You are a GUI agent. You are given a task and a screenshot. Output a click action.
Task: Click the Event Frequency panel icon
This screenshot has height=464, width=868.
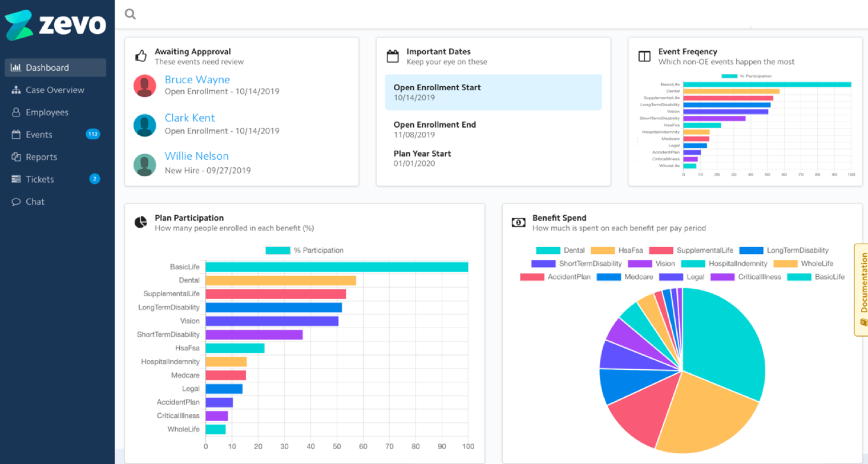(644, 56)
